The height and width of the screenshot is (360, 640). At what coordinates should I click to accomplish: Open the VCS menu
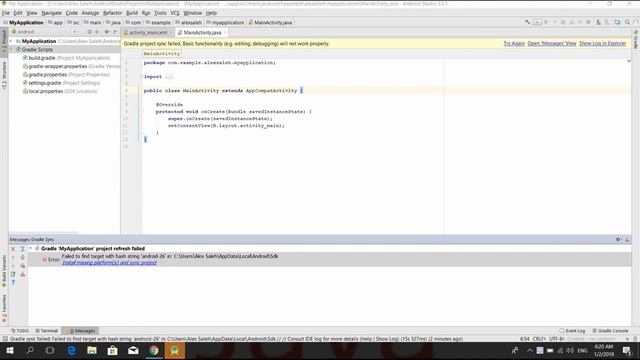coord(175,13)
